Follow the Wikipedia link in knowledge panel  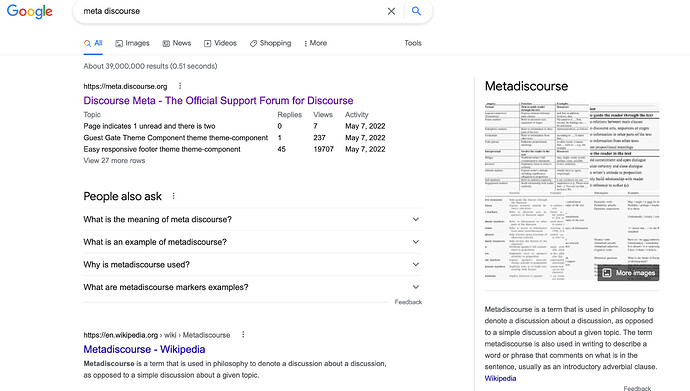point(500,378)
